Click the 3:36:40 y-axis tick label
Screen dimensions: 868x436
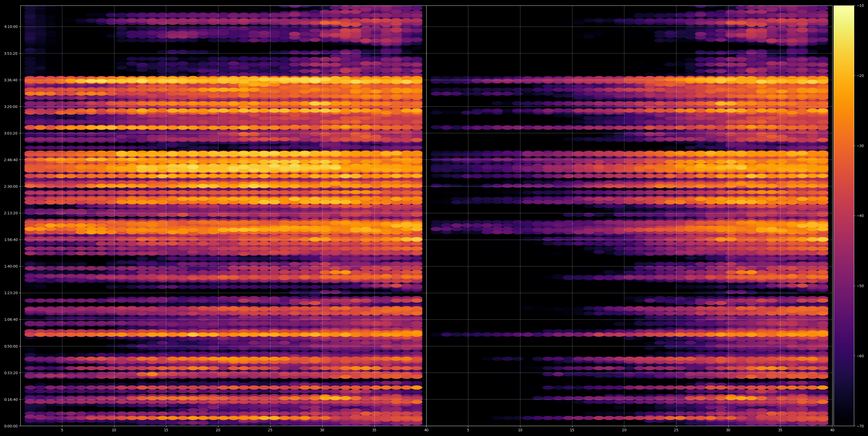[11, 80]
